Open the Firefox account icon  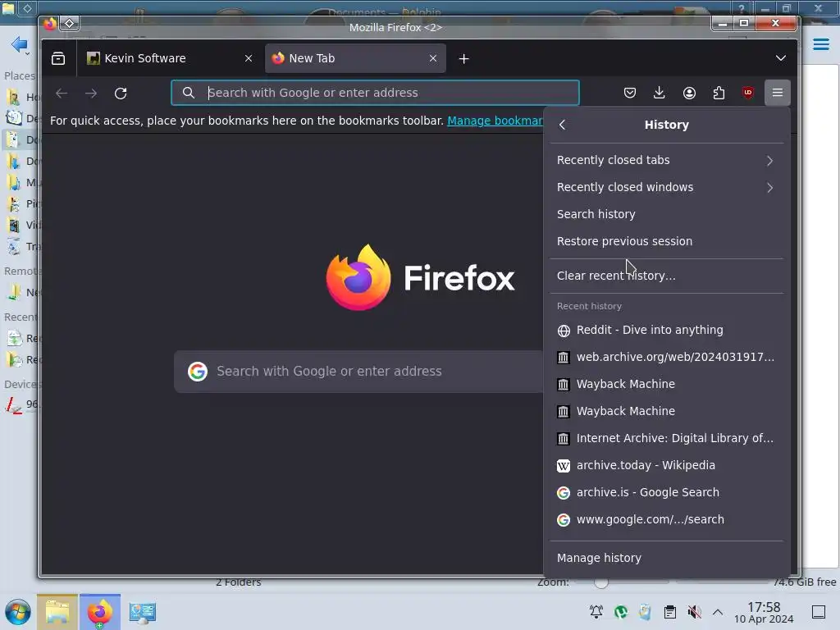point(689,93)
